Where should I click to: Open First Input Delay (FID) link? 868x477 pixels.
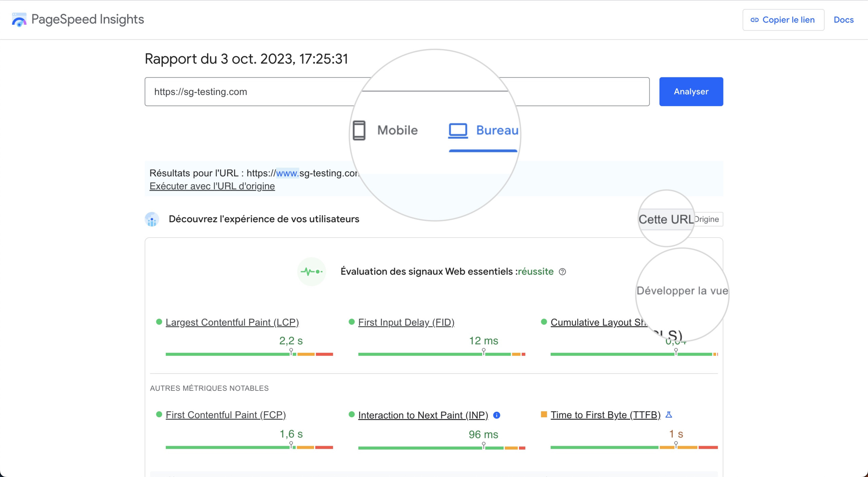point(406,322)
